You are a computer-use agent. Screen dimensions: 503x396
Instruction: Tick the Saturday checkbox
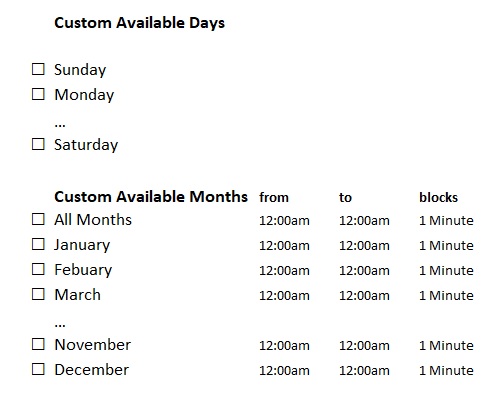(x=38, y=144)
